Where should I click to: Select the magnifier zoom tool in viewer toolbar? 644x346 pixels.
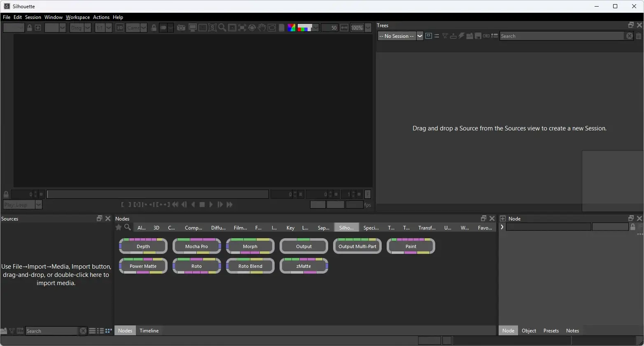tap(222, 28)
